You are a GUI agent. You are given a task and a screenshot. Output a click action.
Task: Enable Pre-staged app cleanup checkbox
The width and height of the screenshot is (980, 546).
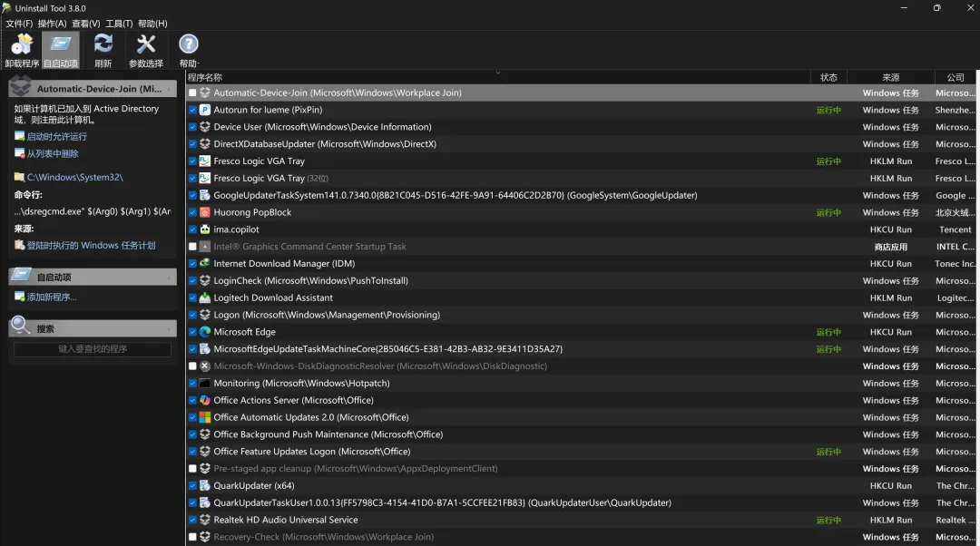(x=192, y=469)
